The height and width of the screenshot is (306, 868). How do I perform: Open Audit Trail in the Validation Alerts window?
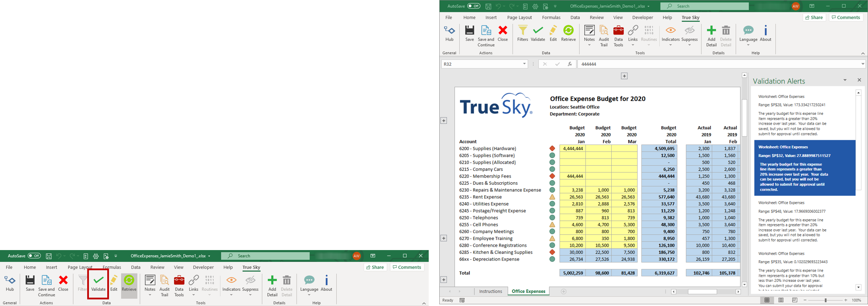(604, 36)
